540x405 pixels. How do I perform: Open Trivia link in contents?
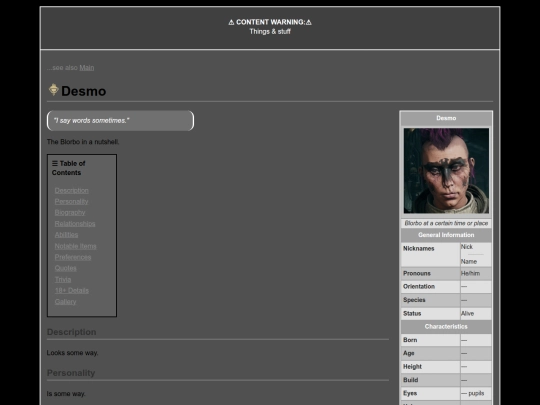pos(63,280)
